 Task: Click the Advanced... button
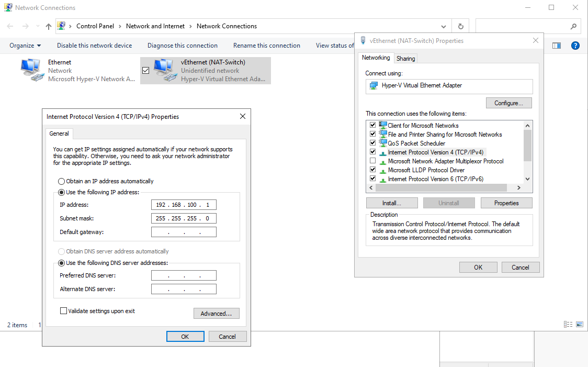point(217,314)
